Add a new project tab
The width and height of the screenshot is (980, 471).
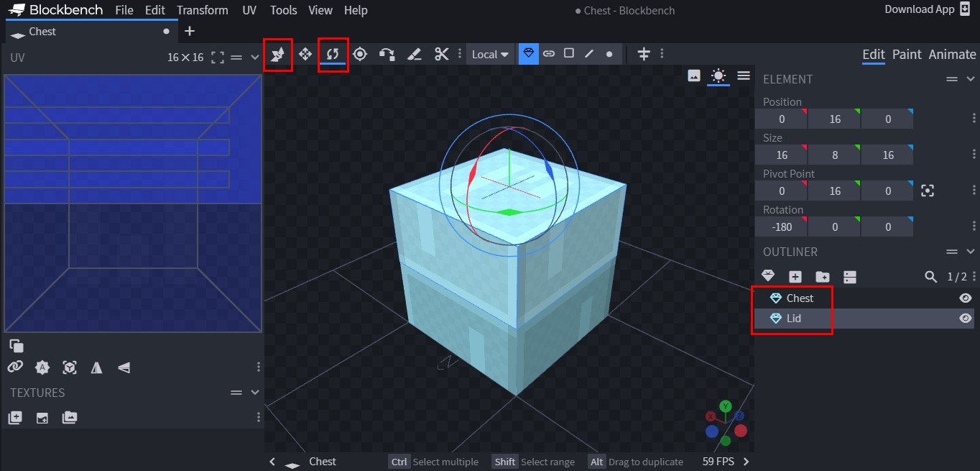point(190,32)
